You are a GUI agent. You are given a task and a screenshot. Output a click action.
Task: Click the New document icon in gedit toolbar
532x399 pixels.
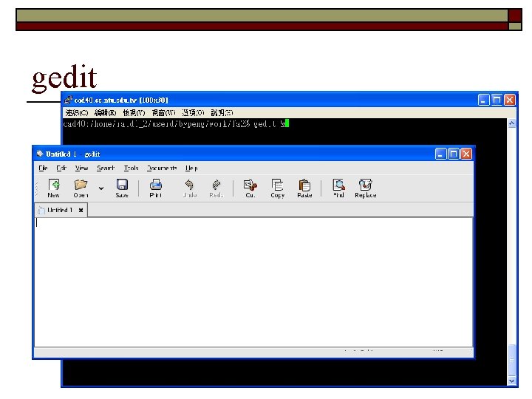tap(54, 185)
